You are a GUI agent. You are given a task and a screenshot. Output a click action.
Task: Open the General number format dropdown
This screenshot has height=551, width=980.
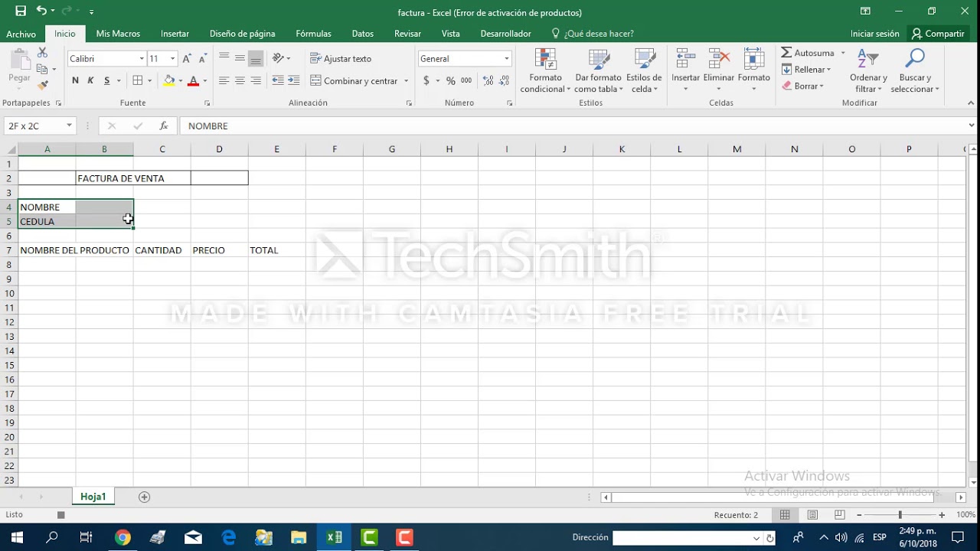506,59
